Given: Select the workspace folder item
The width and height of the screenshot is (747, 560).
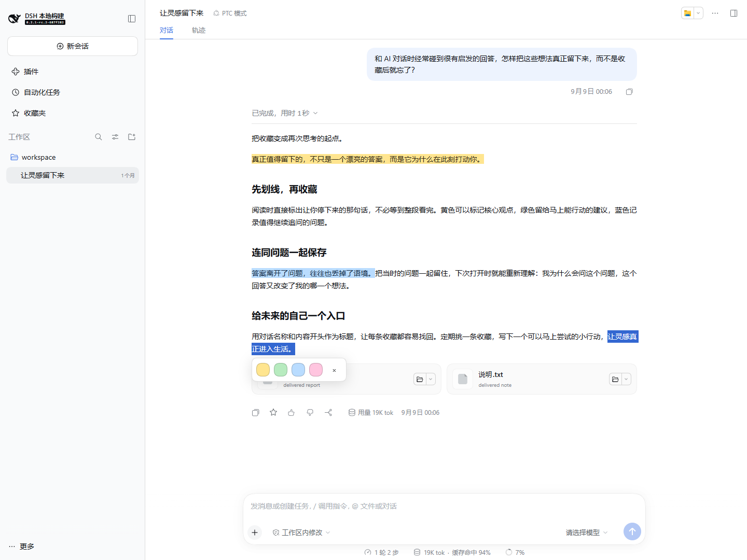Looking at the screenshot, I should pyautogui.click(x=73, y=157).
